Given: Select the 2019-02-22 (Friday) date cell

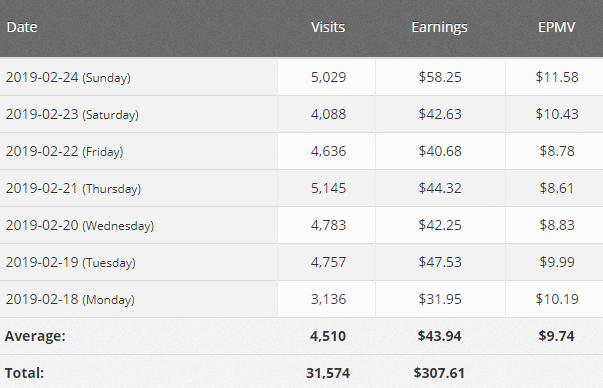Looking at the screenshot, I should (x=64, y=152).
